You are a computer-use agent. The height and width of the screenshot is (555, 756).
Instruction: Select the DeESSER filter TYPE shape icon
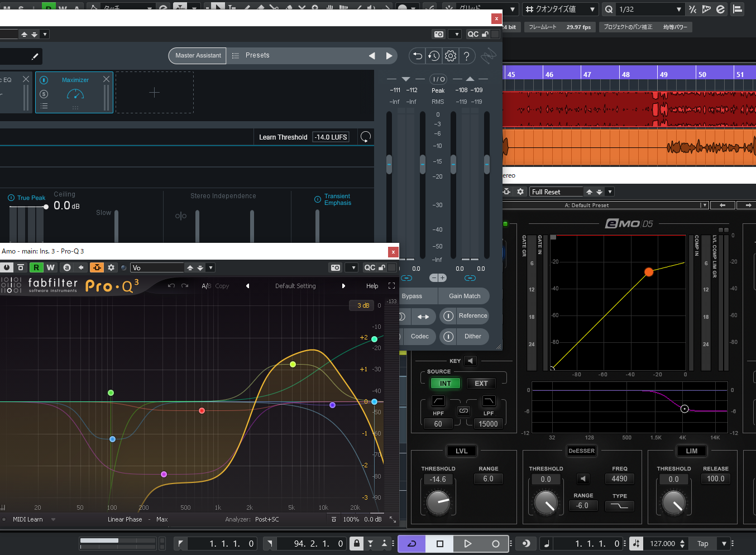coord(619,506)
